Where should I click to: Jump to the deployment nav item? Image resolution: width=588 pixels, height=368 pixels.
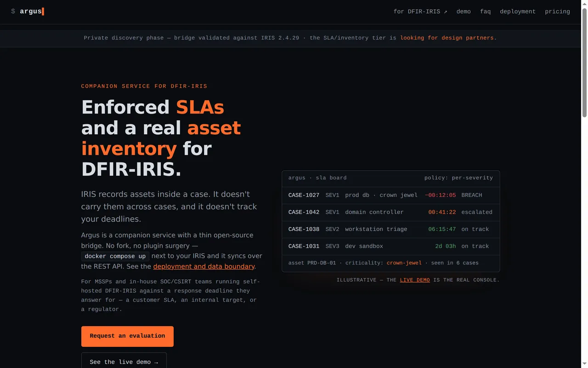coord(518,11)
